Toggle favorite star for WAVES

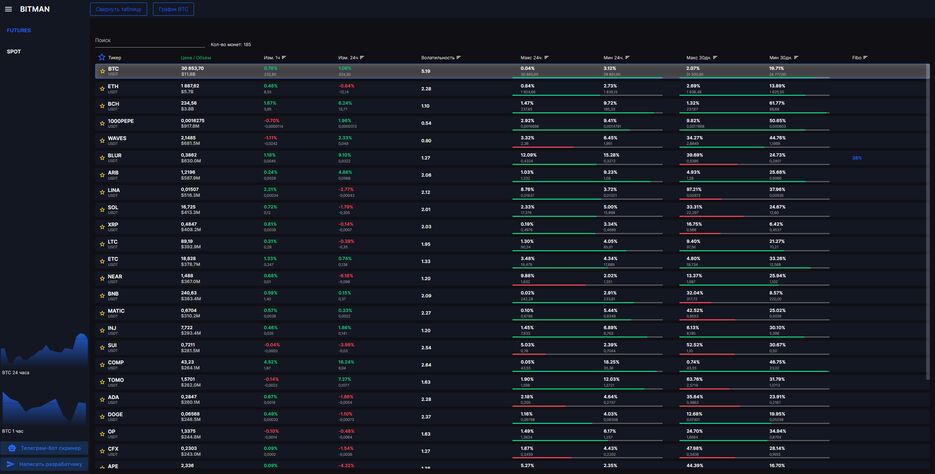[102, 141]
